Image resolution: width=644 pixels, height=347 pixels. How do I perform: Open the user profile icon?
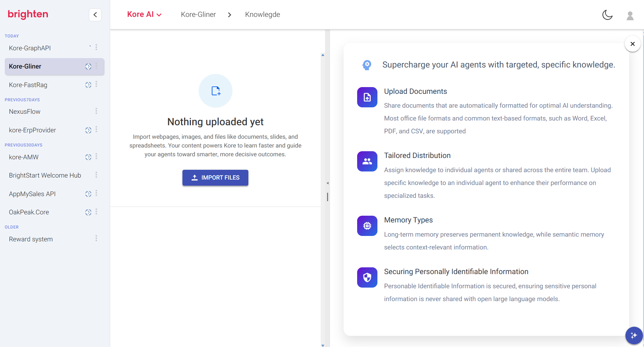pos(630,16)
